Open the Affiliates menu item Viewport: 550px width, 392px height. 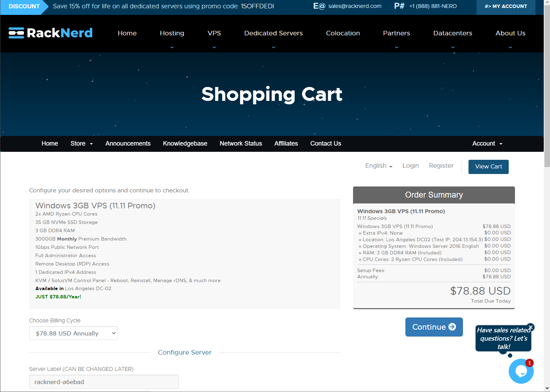point(286,143)
